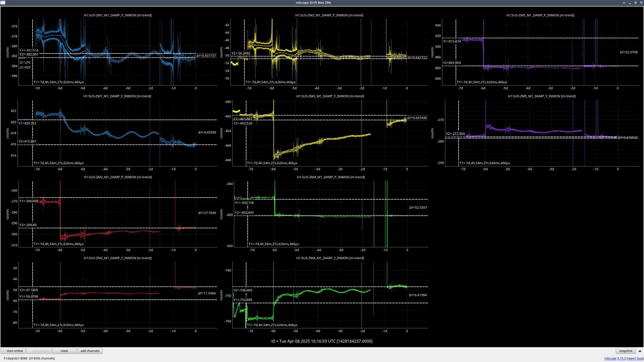Screen dimensions: 644x362
Task: Click the t0 timestamp label below plots
Action: pos(322,341)
